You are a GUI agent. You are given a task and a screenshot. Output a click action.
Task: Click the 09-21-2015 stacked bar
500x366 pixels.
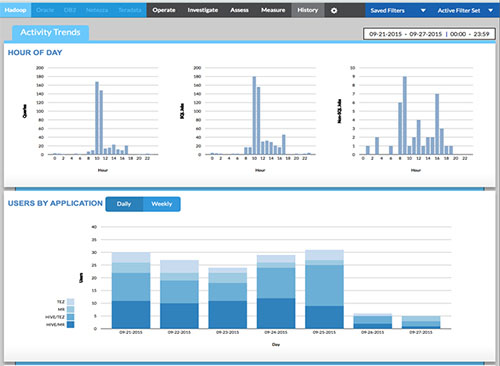click(x=131, y=290)
